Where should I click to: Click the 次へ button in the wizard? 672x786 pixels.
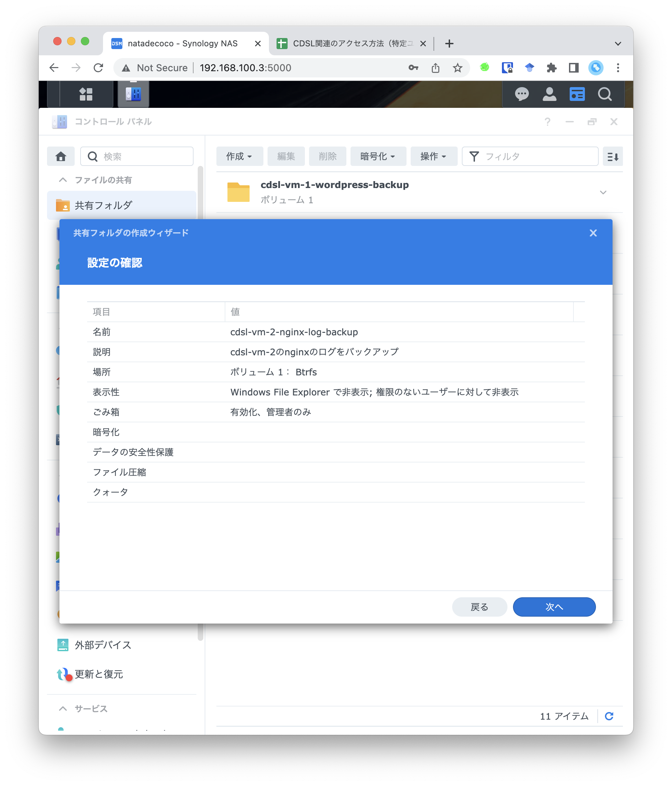pyautogui.click(x=554, y=607)
